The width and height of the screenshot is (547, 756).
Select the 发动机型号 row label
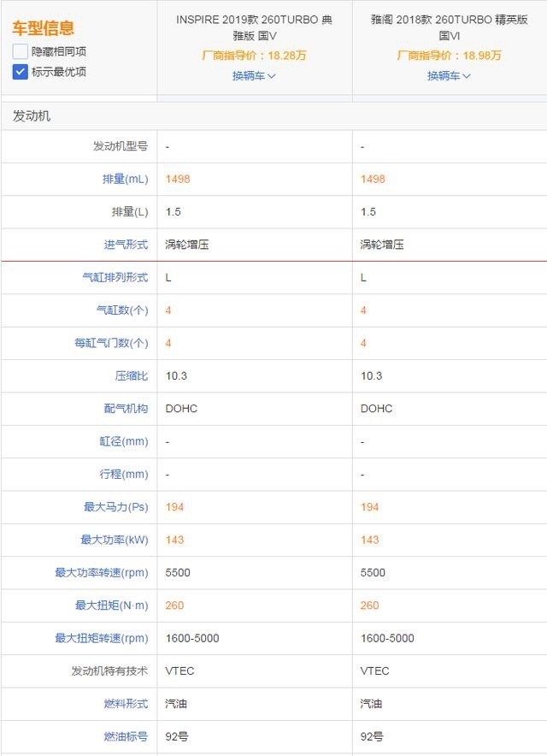tap(121, 146)
